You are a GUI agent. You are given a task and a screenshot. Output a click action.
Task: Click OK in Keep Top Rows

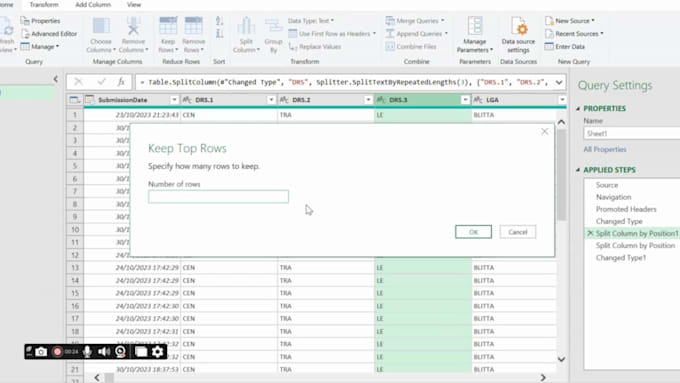pos(474,232)
